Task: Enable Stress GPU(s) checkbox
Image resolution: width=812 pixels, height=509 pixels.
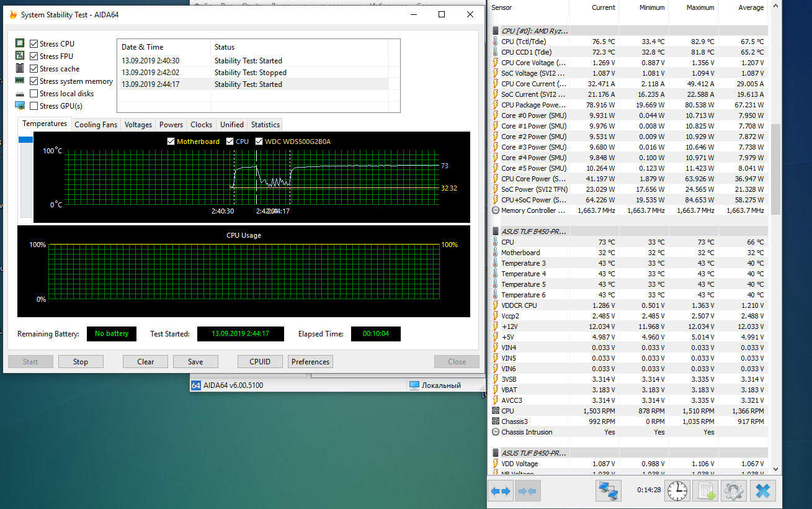Action: tap(34, 106)
